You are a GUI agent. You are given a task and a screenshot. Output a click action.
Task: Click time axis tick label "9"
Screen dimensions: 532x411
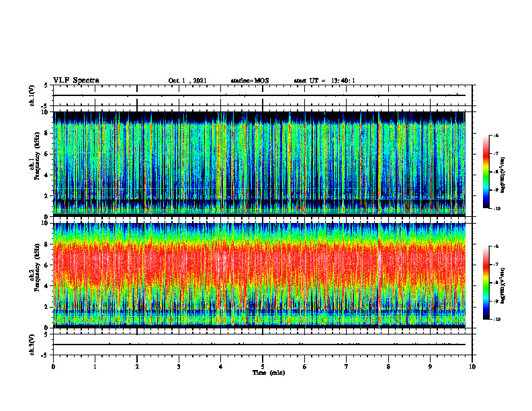[x=430, y=367]
